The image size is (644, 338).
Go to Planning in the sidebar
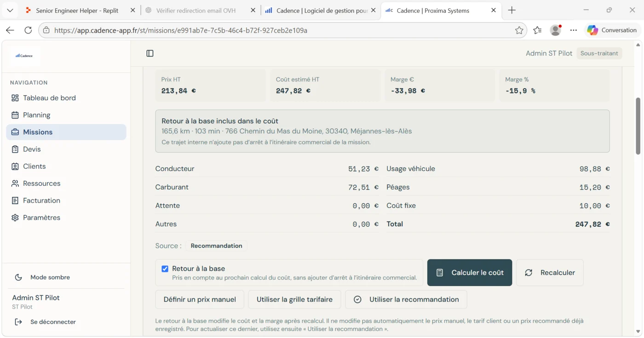coord(66,115)
